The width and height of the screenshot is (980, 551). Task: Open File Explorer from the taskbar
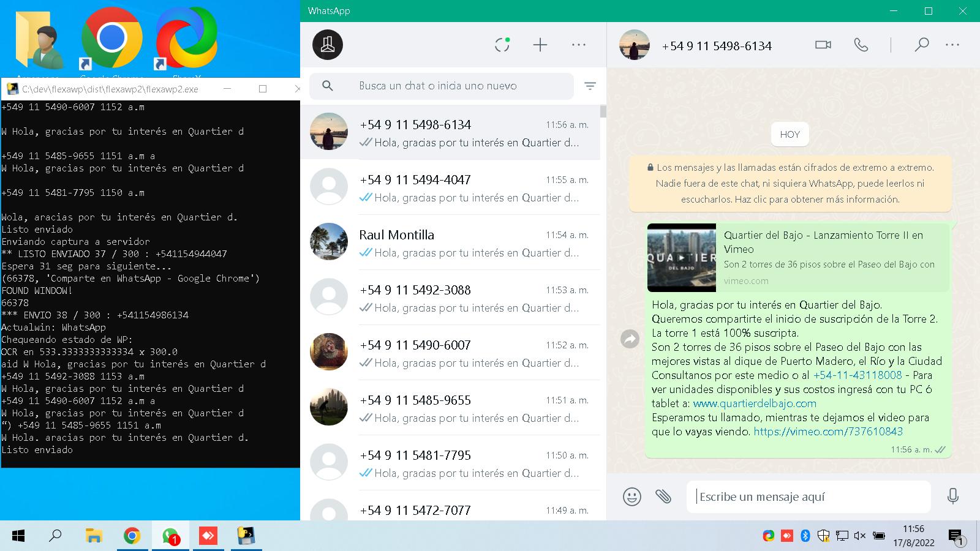click(94, 536)
